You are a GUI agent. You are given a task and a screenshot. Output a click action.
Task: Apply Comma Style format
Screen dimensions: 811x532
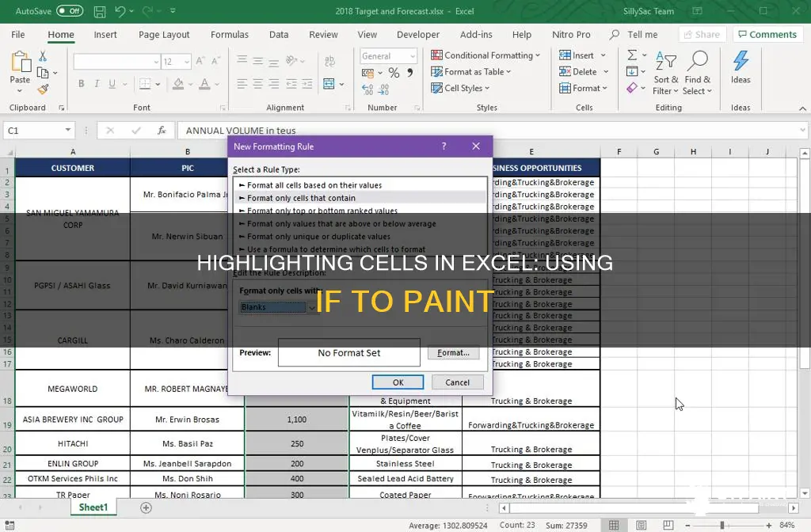pyautogui.click(x=410, y=73)
